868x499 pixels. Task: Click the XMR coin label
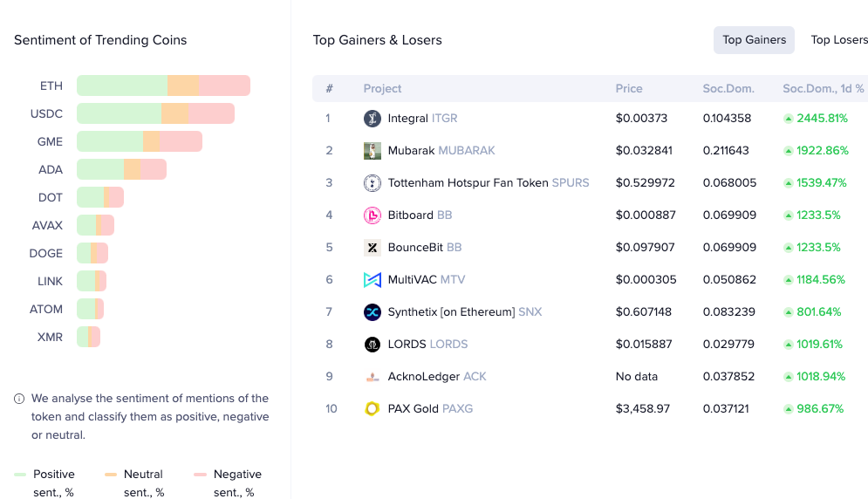pos(50,338)
